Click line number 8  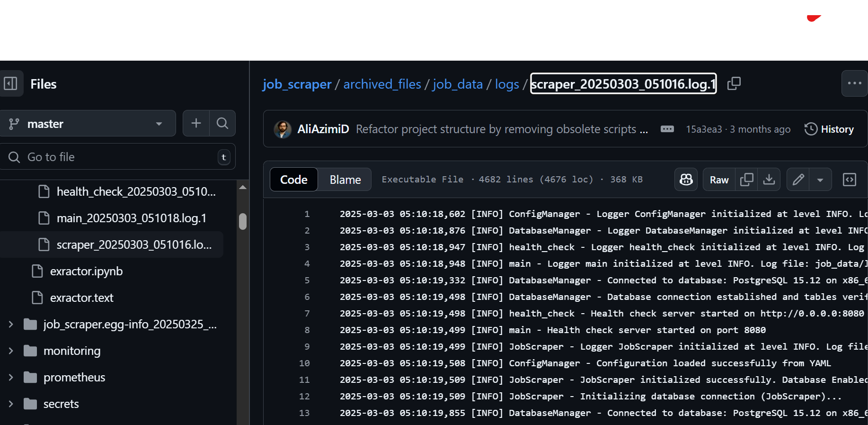tap(307, 330)
